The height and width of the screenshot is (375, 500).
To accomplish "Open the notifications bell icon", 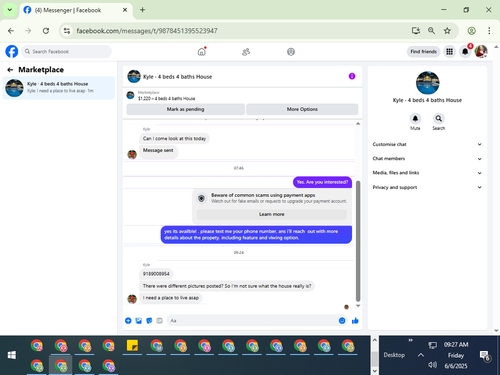I will point(465,52).
